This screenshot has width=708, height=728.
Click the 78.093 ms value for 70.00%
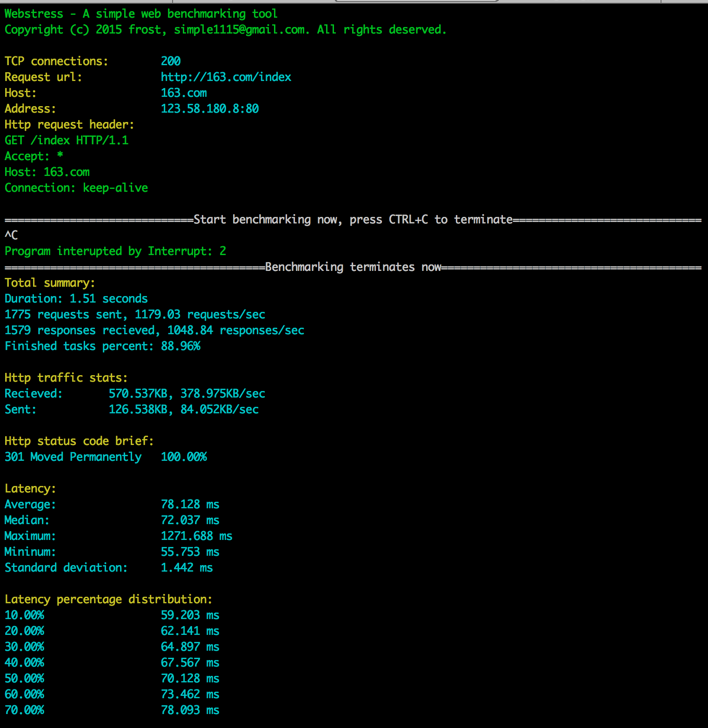(190, 710)
